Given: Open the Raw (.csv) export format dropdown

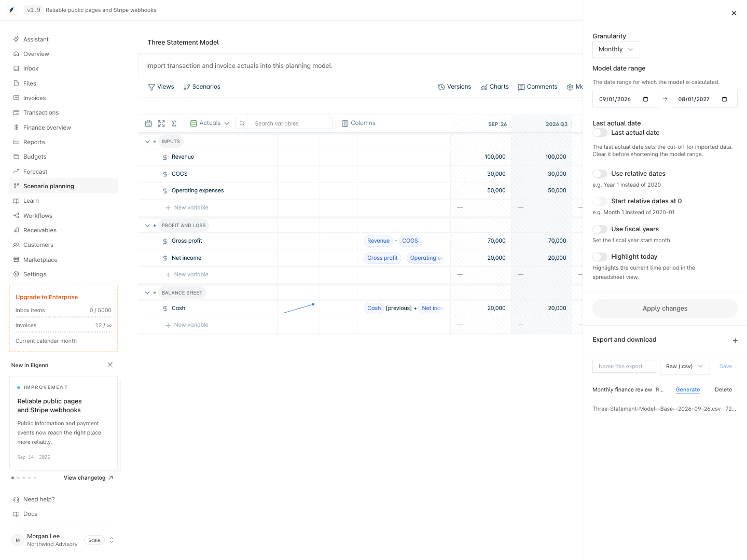Looking at the screenshot, I should 685,366.
